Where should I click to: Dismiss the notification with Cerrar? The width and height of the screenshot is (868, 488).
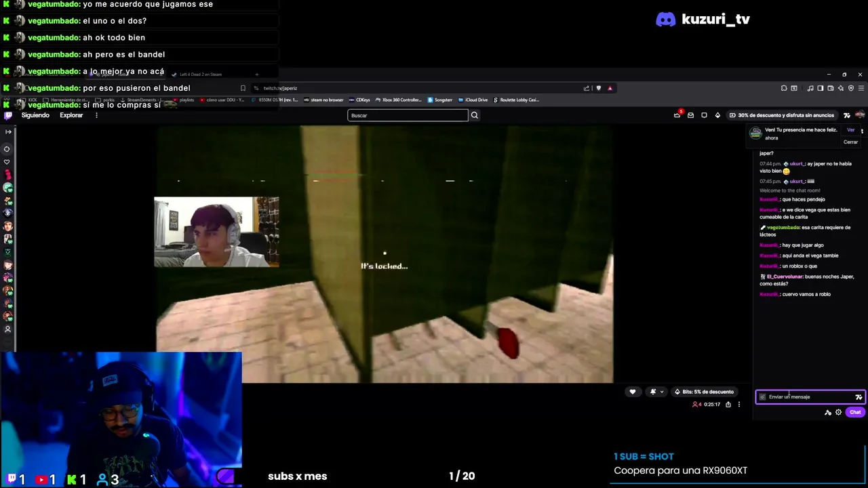[x=850, y=142]
